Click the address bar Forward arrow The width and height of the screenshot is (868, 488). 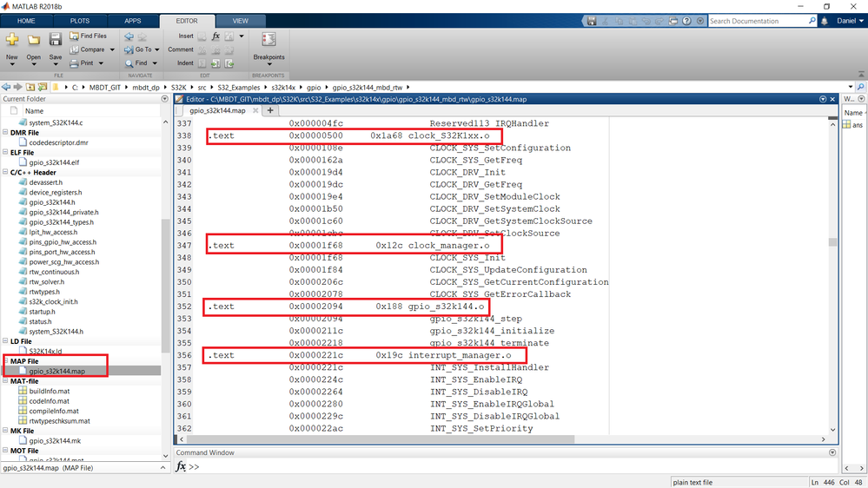pyautogui.click(x=17, y=87)
